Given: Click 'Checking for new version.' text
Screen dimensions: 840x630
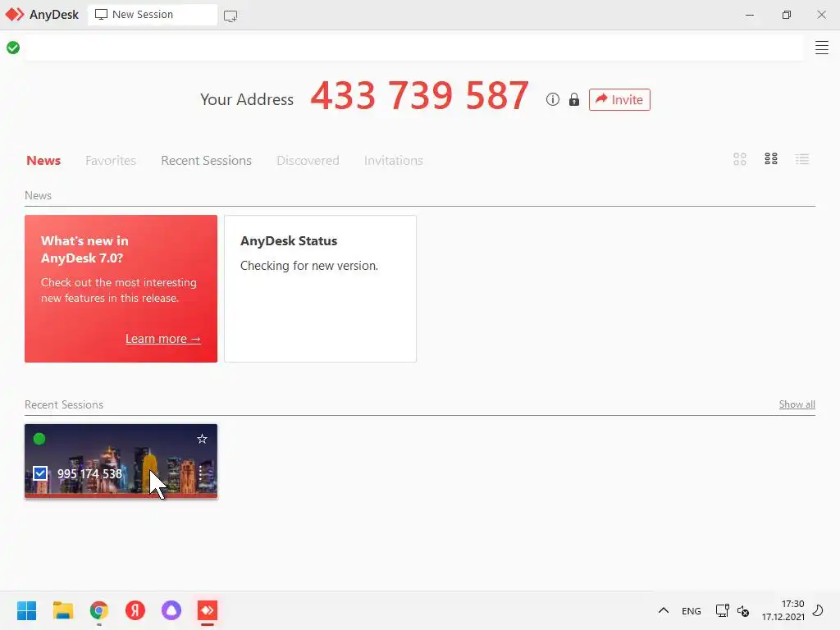Looking at the screenshot, I should click(x=309, y=266).
